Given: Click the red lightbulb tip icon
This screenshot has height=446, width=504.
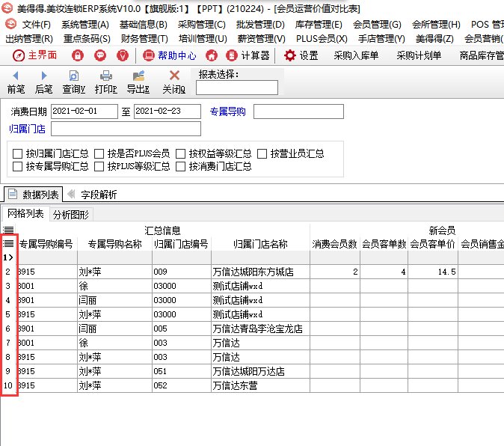Looking at the screenshot, I should [123, 55].
